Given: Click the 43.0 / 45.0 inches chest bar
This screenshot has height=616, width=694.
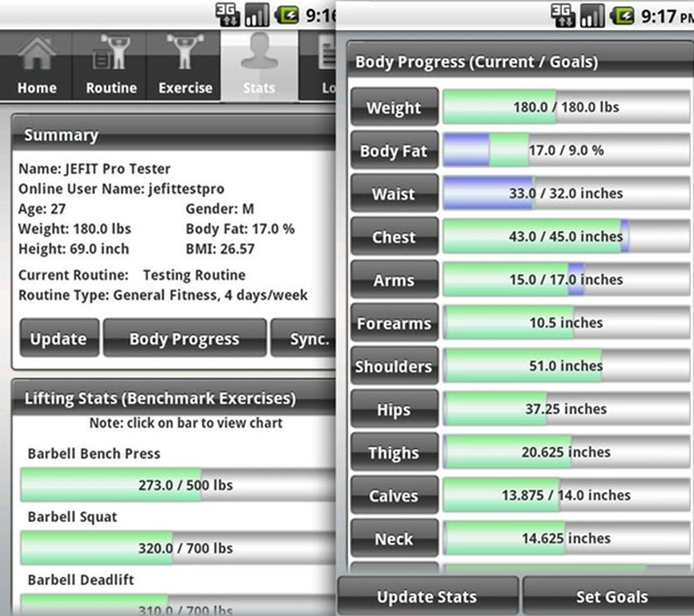Looking at the screenshot, I should point(566,237).
